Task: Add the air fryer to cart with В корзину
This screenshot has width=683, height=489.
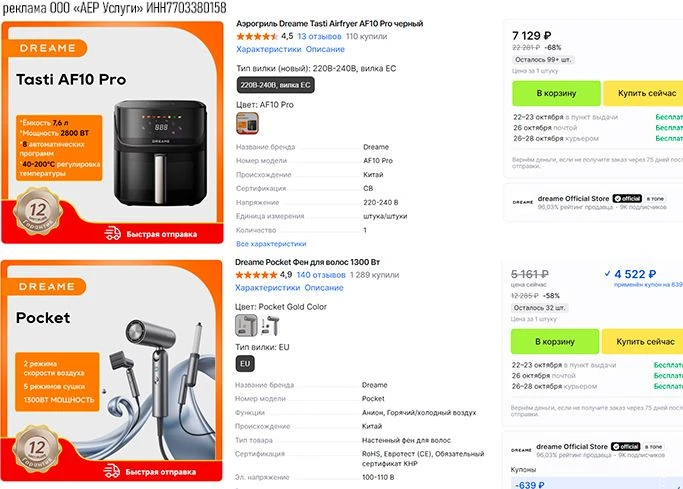Action: 556,93
